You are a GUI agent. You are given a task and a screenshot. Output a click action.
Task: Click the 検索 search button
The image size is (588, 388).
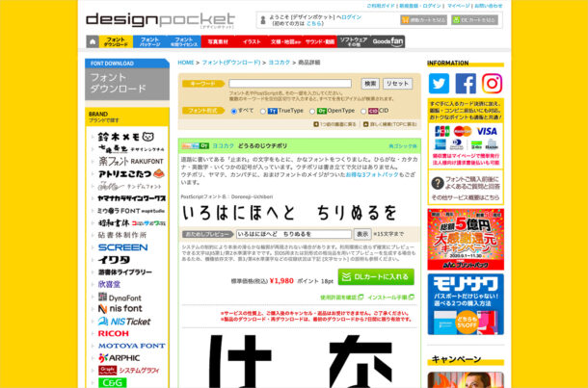pos(370,84)
